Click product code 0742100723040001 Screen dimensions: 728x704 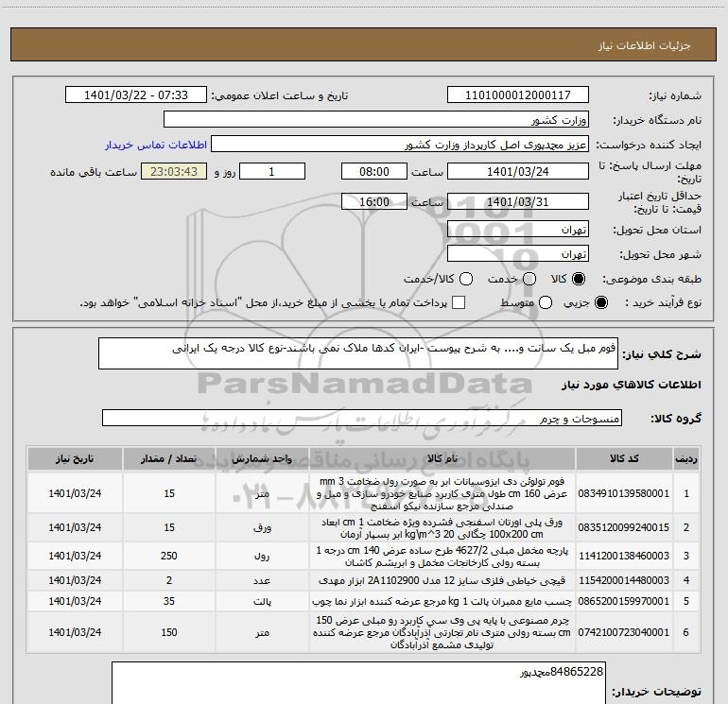point(624,632)
